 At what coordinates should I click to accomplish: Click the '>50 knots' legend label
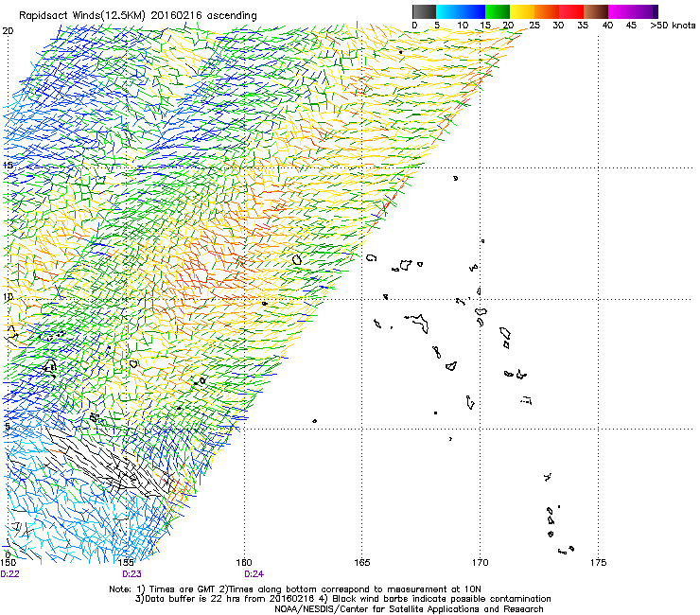point(673,26)
